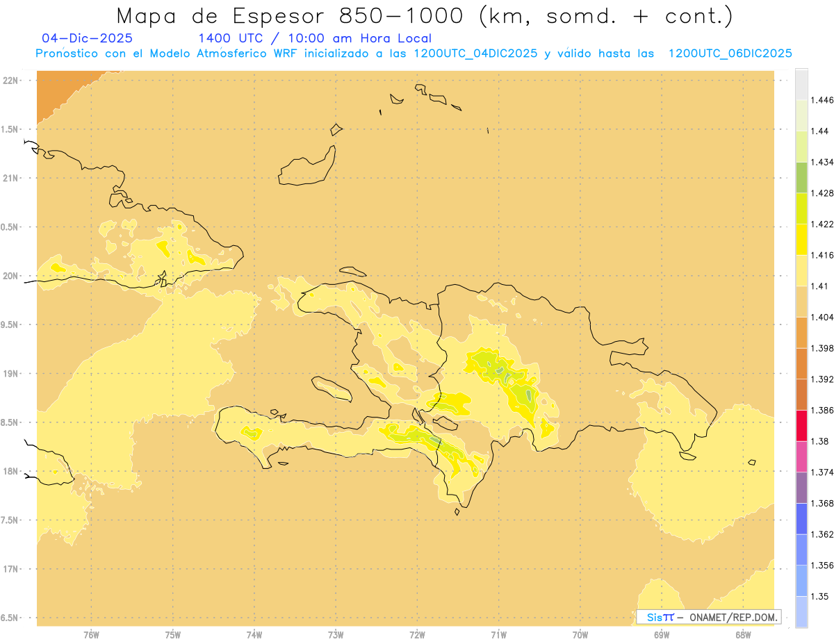Pick the blue colorbar segment between 1.362 and 1.368
834x644 pixels.
click(x=801, y=519)
